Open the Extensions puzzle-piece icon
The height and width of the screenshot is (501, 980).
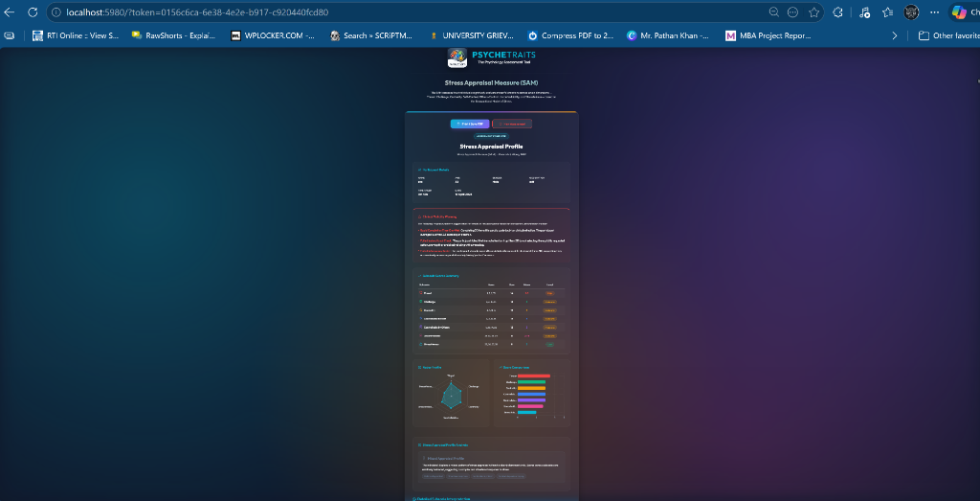(838, 11)
